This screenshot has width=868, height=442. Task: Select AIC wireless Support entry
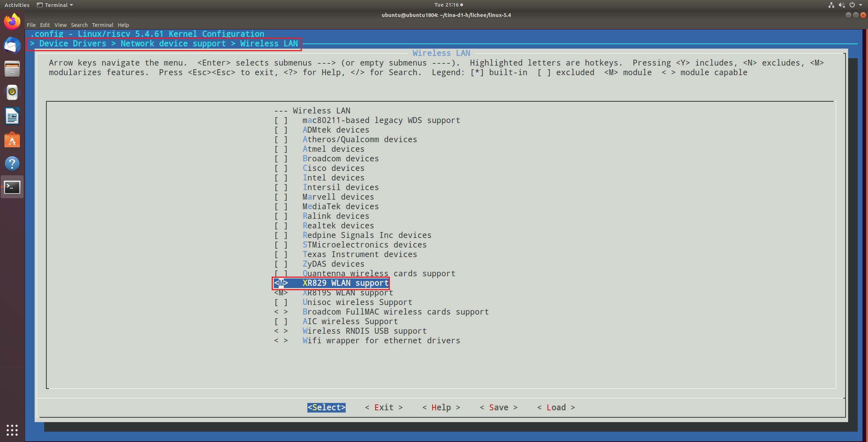pos(350,322)
